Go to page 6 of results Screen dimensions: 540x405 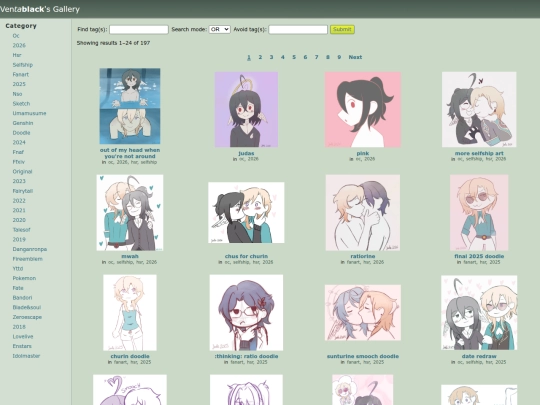click(x=305, y=57)
